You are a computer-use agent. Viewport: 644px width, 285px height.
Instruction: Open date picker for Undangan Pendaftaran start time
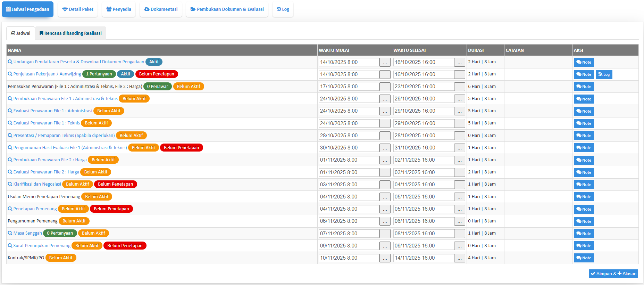tap(385, 62)
